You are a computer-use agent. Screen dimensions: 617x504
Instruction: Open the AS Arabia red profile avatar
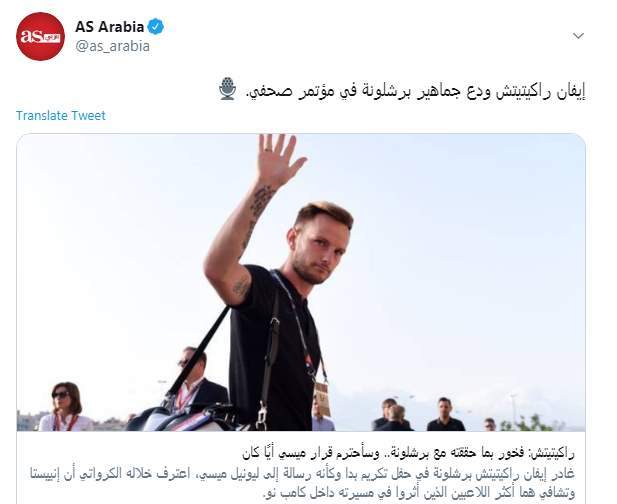click(40, 36)
